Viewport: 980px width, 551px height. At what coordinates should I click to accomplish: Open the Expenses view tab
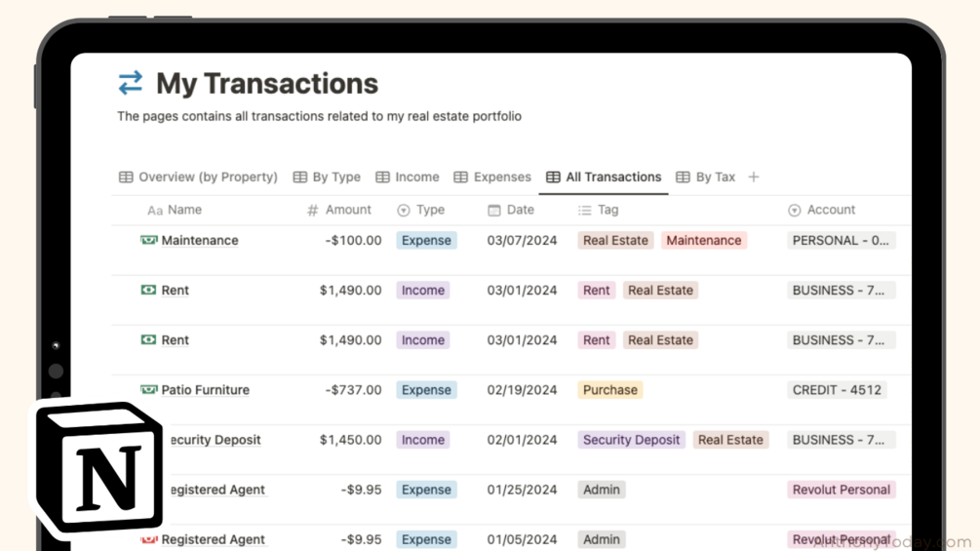(x=492, y=177)
